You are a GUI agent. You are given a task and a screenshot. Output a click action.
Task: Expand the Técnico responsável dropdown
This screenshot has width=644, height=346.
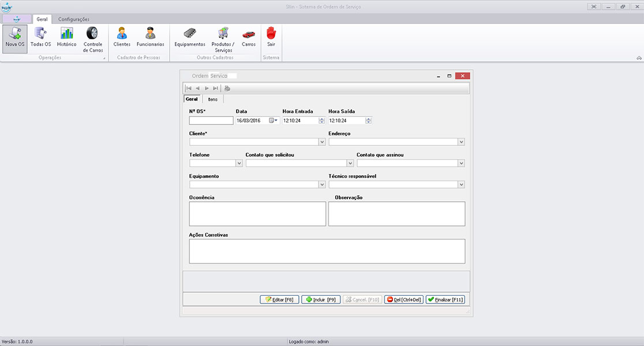click(461, 185)
